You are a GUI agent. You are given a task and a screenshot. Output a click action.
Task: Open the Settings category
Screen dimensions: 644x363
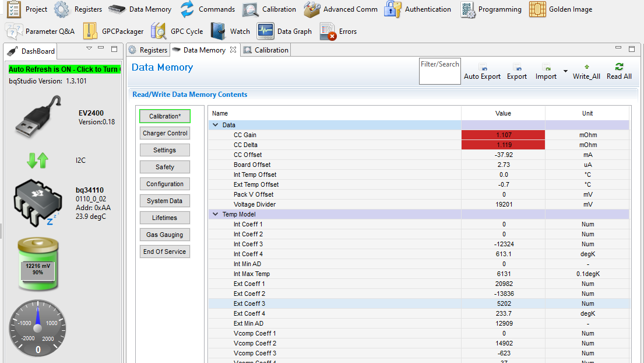click(165, 150)
